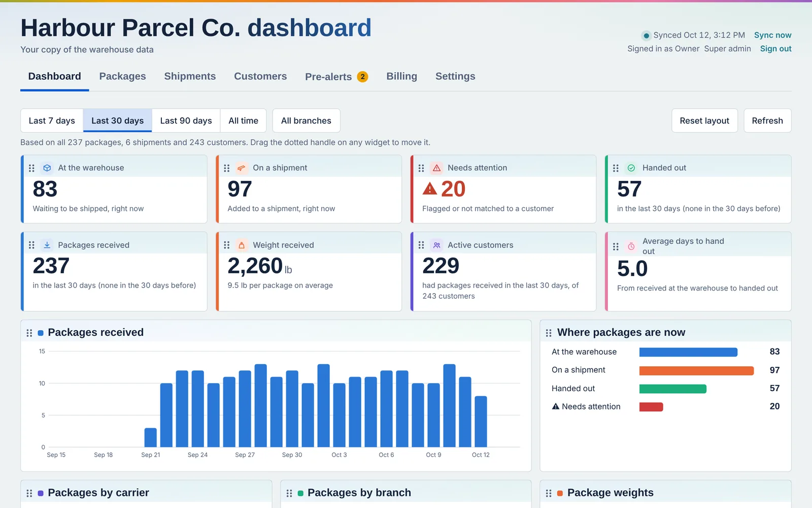Click the drag handle on Packages by carrier
Image resolution: width=812 pixels, height=508 pixels.
pyautogui.click(x=29, y=493)
